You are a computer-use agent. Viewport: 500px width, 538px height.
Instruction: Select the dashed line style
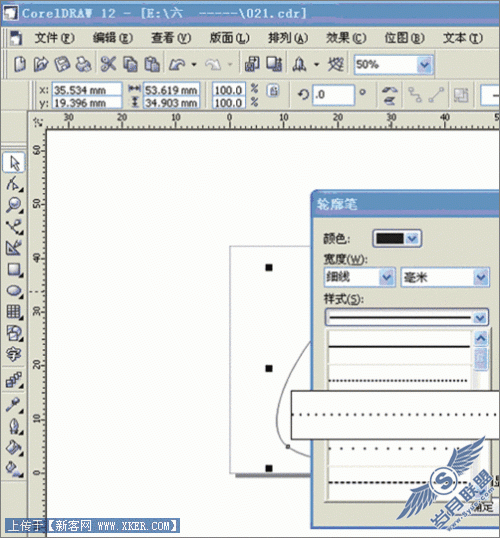tap(399, 482)
